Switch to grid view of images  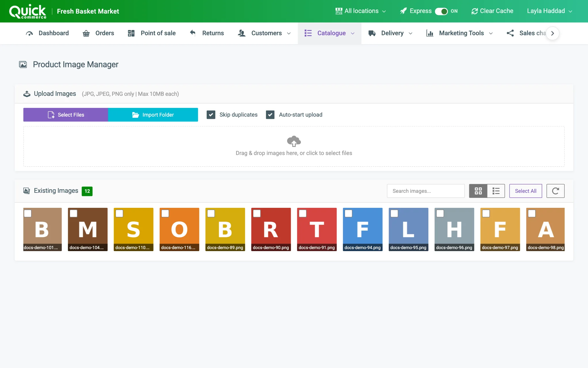[478, 191]
